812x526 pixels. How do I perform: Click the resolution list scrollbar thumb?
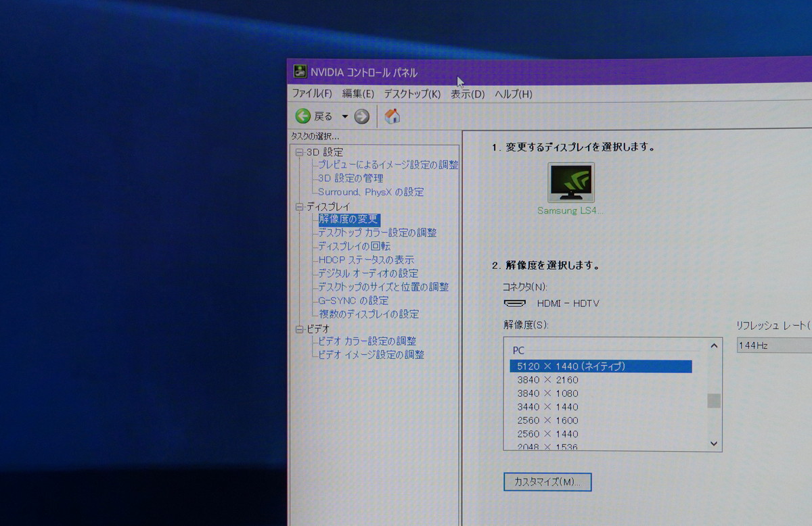click(x=714, y=400)
